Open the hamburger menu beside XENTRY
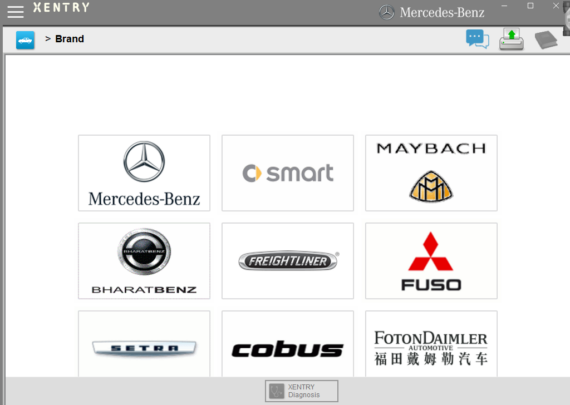Viewport: 570px width, 405px height. pos(15,12)
